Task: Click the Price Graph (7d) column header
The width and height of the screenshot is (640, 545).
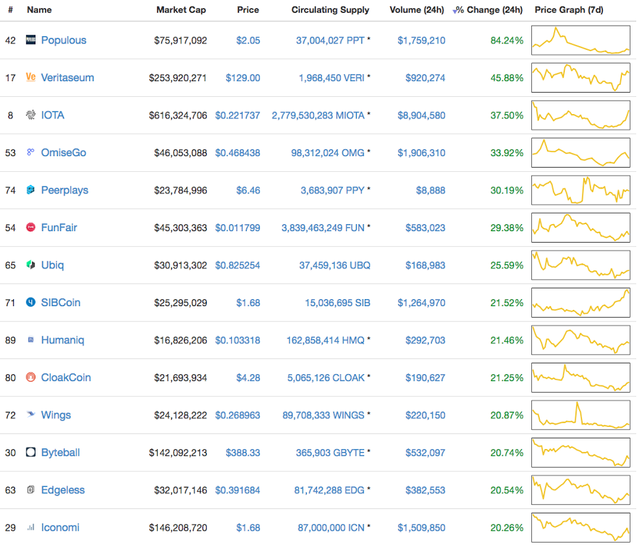Action: pyautogui.click(x=569, y=10)
